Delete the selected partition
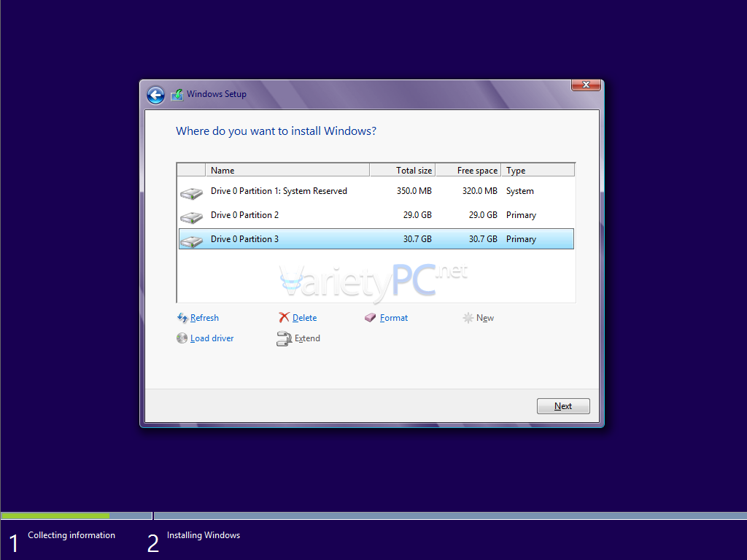Viewport: 747px width, 560px height. click(x=304, y=318)
